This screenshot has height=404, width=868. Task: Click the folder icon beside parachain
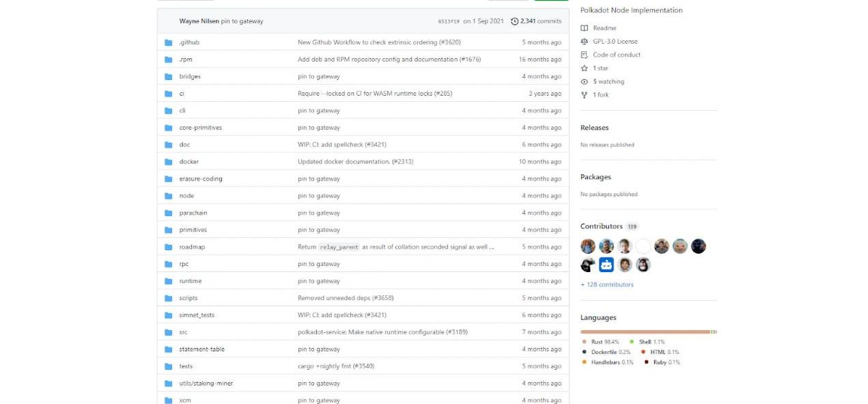[169, 213]
